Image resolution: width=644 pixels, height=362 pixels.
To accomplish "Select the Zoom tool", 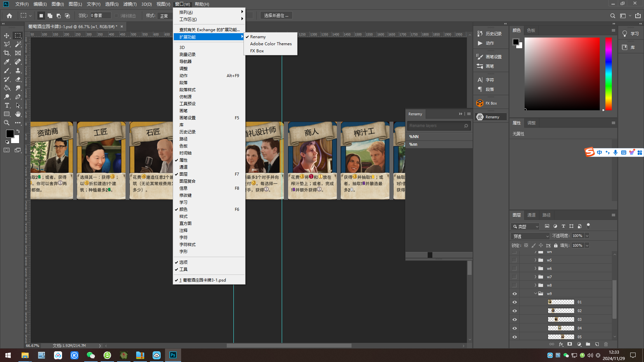I will (x=7, y=123).
